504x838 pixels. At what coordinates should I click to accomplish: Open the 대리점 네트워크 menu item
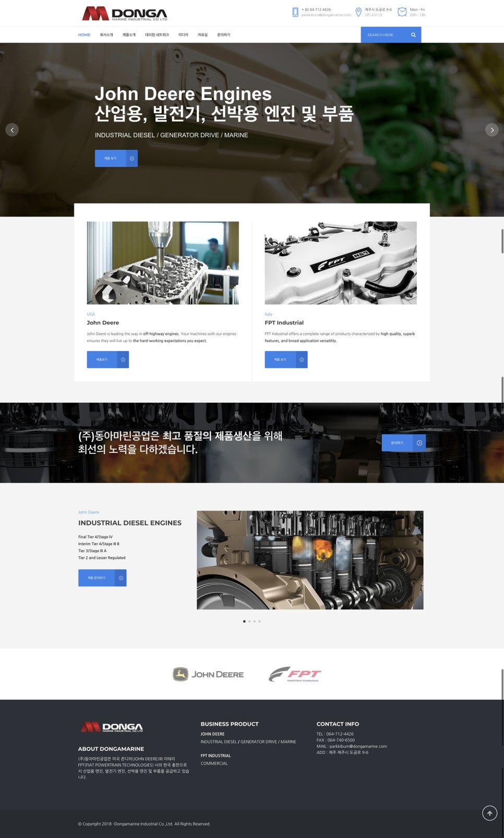point(157,35)
